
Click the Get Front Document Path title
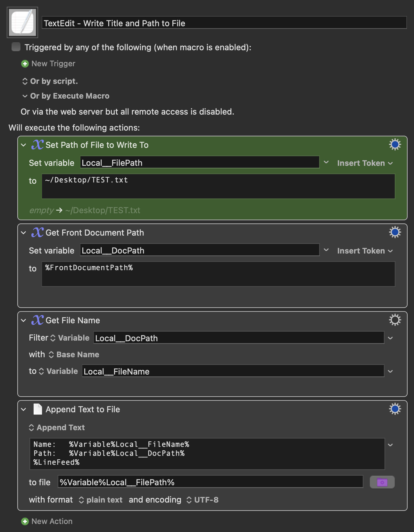click(x=95, y=233)
